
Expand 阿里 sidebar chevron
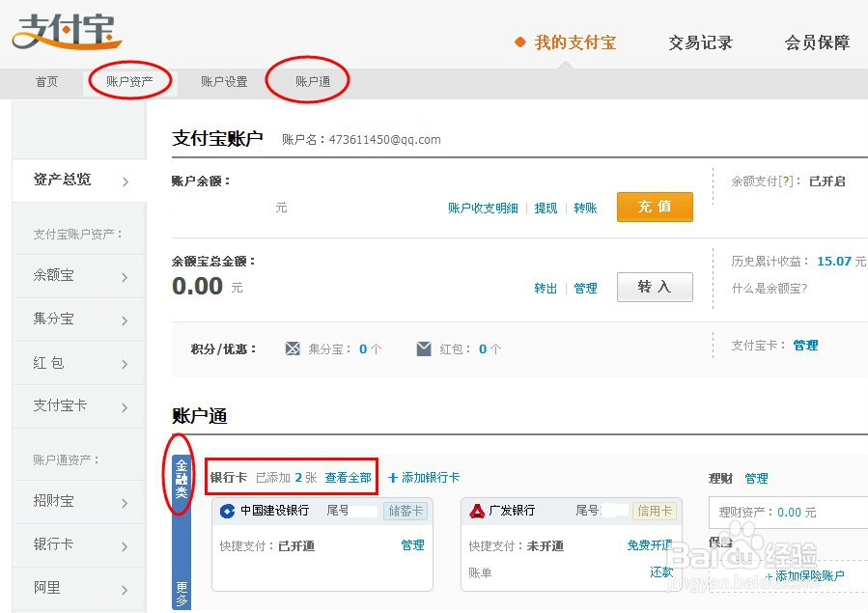click(126, 590)
